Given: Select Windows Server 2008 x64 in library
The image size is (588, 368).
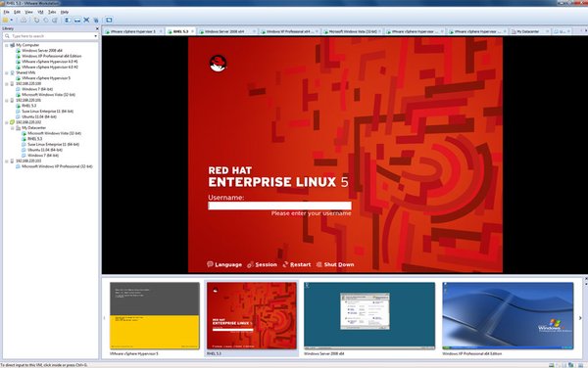Looking at the screenshot, I should tap(42, 51).
